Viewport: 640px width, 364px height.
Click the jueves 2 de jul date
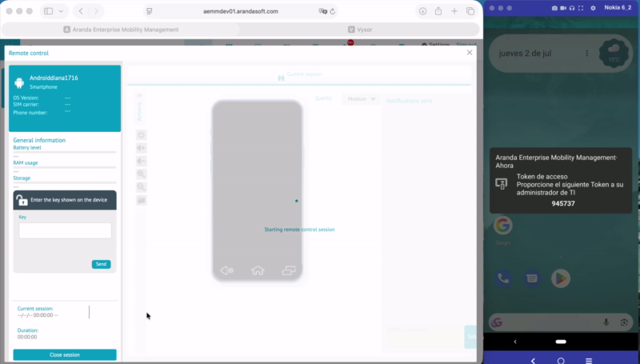[525, 54]
